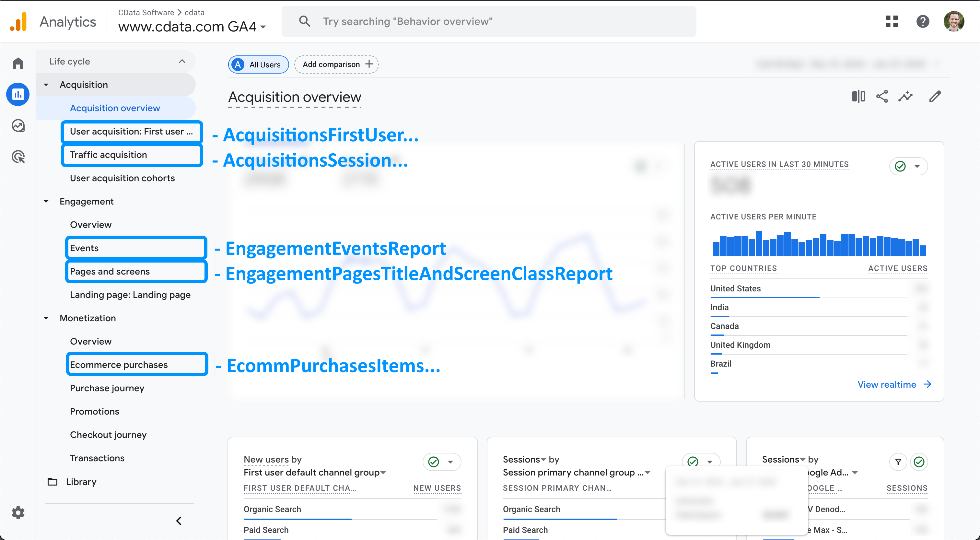Open the Home section in the left sidebar
980x540 pixels.
click(x=18, y=63)
